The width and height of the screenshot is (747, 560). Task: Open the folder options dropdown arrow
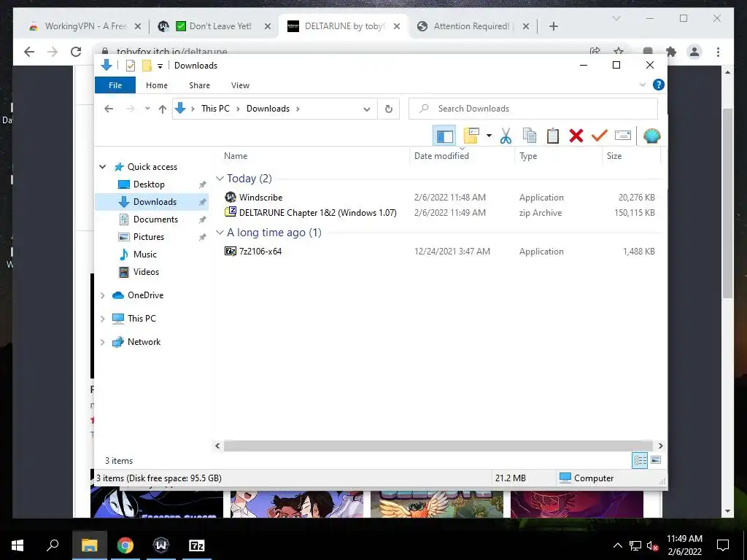(x=489, y=136)
